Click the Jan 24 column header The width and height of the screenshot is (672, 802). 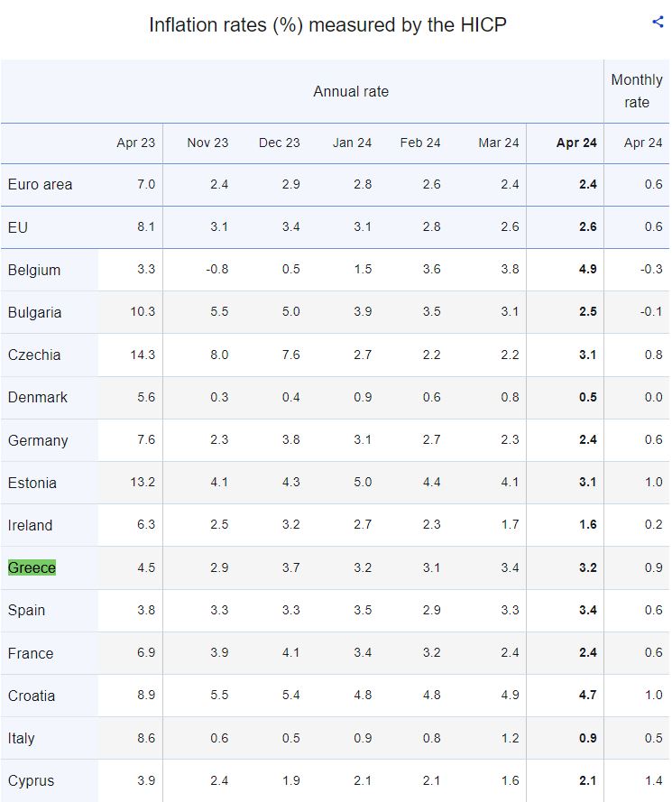pyautogui.click(x=352, y=143)
